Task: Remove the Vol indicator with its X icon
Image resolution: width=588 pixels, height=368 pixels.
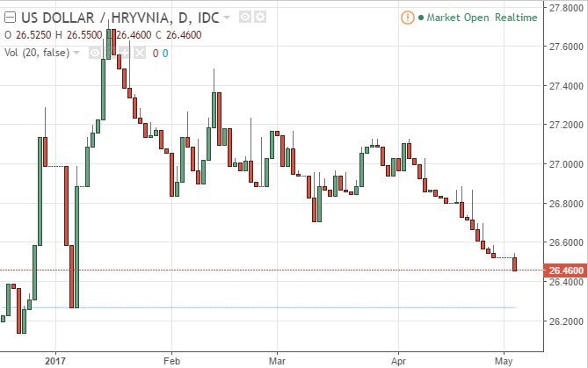Action: click(x=140, y=53)
